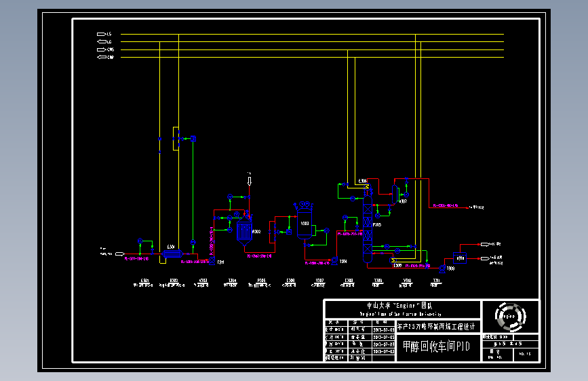Click the project name 年产25万吨环氧丙烷工程设计
This screenshot has width=588, height=381.
click(436, 327)
